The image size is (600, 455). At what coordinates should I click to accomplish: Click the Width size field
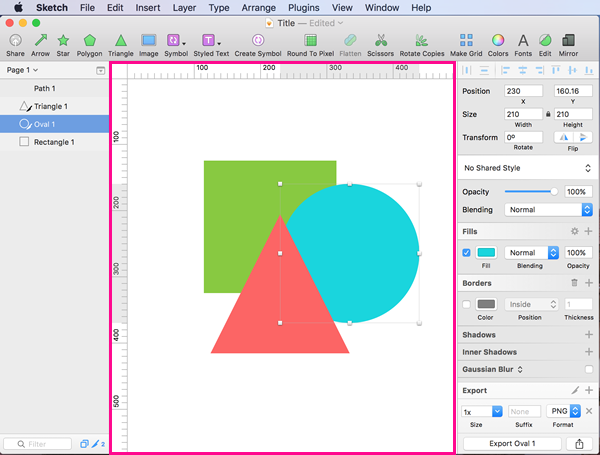tap(523, 114)
